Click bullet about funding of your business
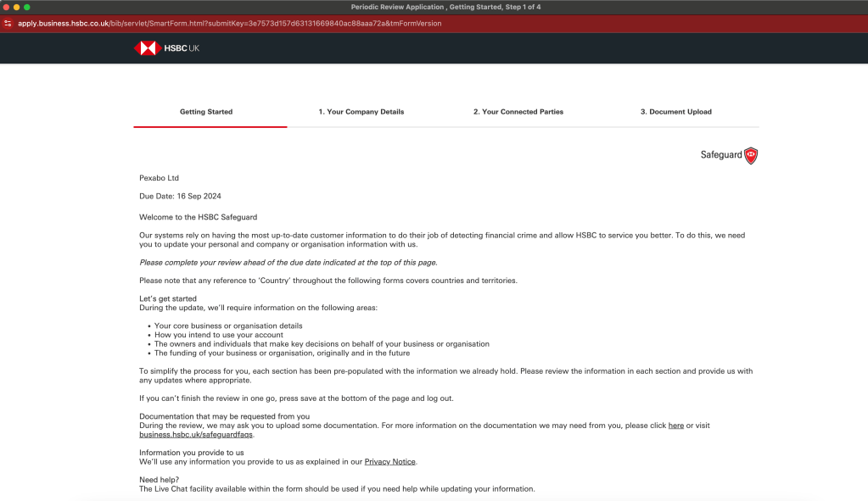Image resolution: width=868 pixels, height=501 pixels. click(282, 353)
